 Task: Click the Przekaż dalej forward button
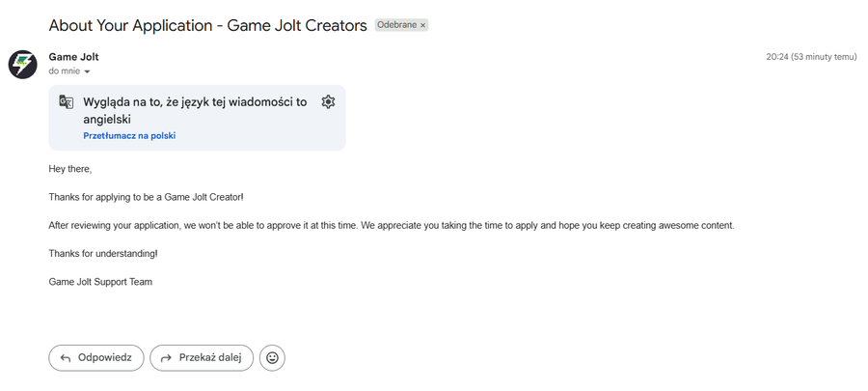pos(202,358)
